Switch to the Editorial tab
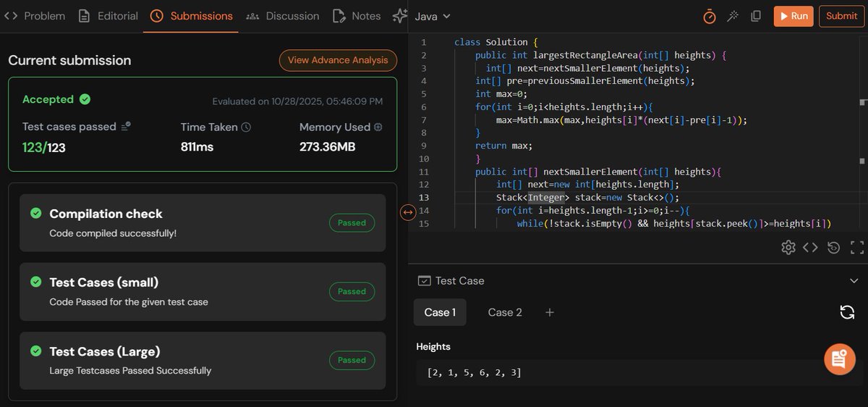This screenshot has height=407, width=868. click(108, 15)
